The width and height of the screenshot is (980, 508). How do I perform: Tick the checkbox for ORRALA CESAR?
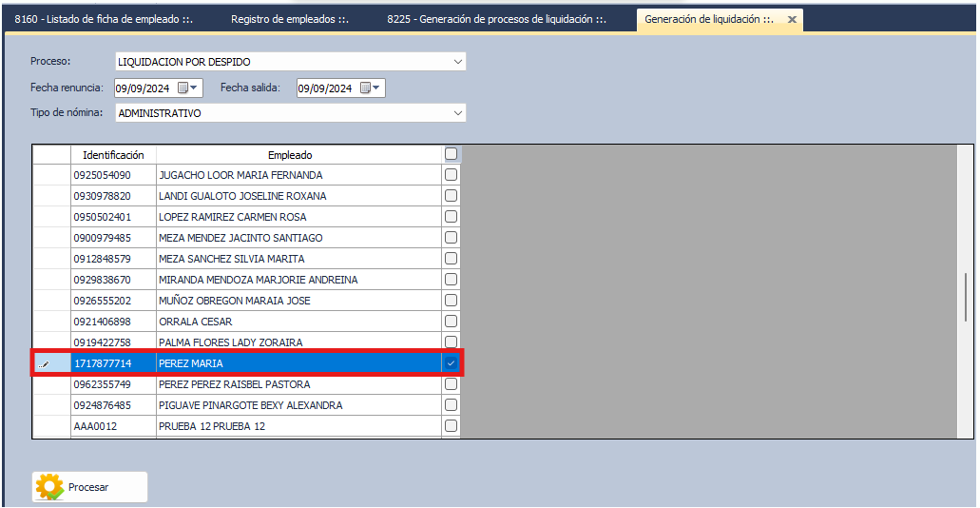pyautogui.click(x=451, y=322)
